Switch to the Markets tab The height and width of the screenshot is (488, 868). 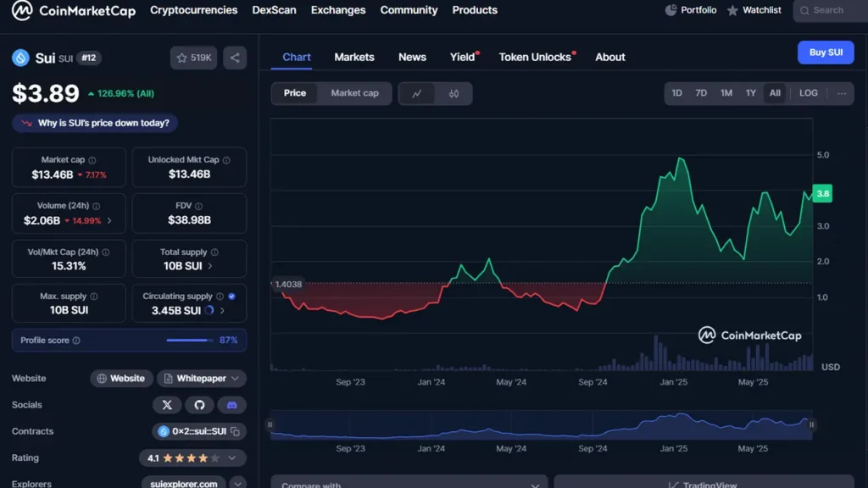pyautogui.click(x=354, y=57)
